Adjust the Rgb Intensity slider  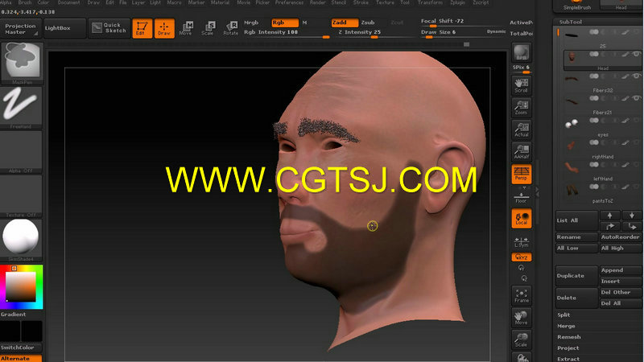[x=287, y=34]
